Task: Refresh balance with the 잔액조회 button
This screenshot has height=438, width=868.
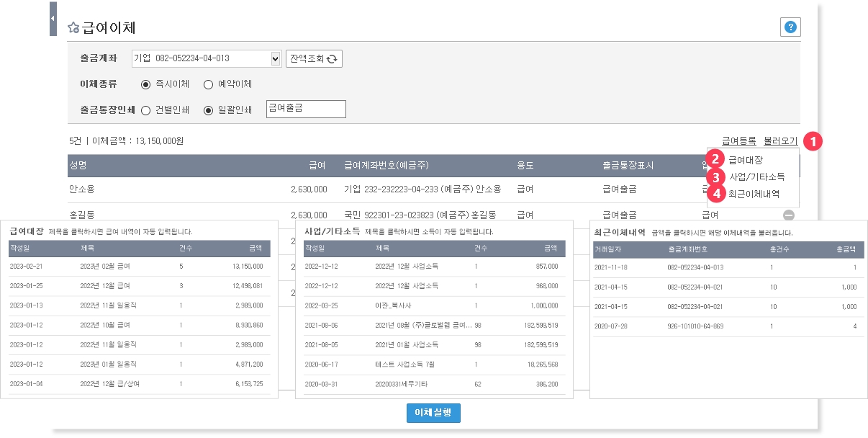Action: click(x=314, y=59)
